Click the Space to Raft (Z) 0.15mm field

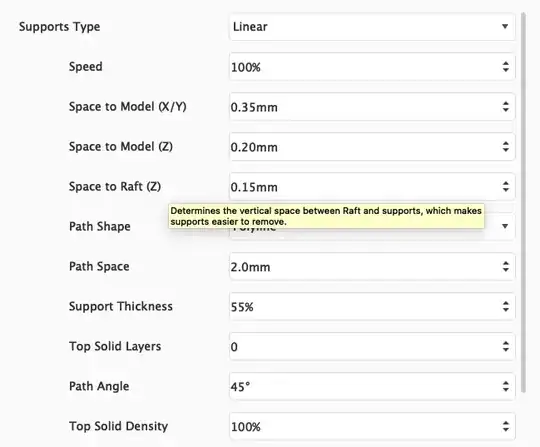coord(372,186)
